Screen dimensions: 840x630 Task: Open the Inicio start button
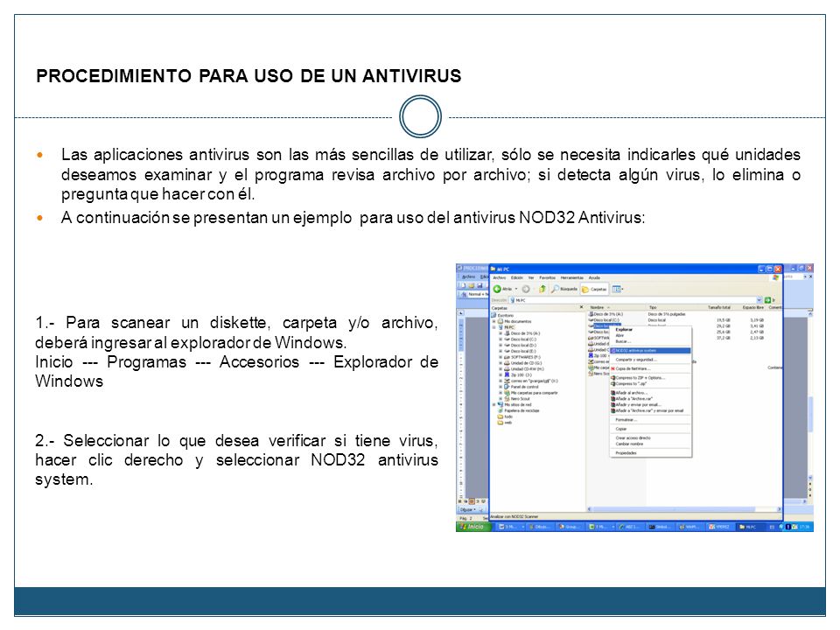(473, 527)
